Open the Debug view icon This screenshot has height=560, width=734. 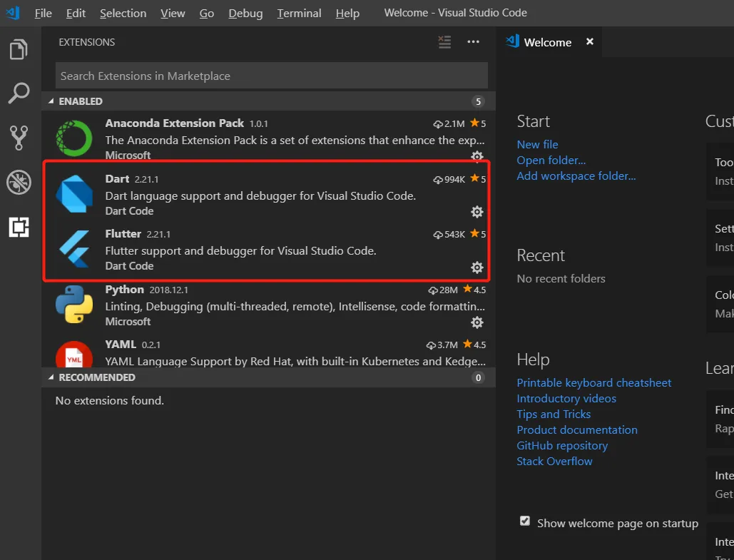[19, 182]
